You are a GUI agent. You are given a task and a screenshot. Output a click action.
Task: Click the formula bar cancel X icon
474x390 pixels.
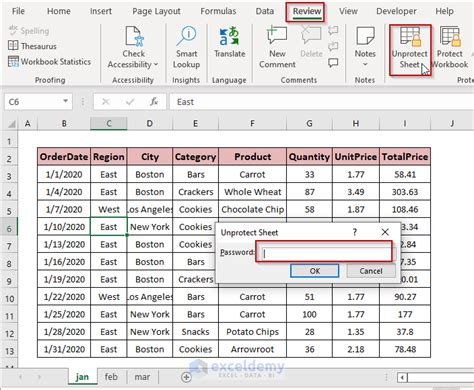(106, 102)
